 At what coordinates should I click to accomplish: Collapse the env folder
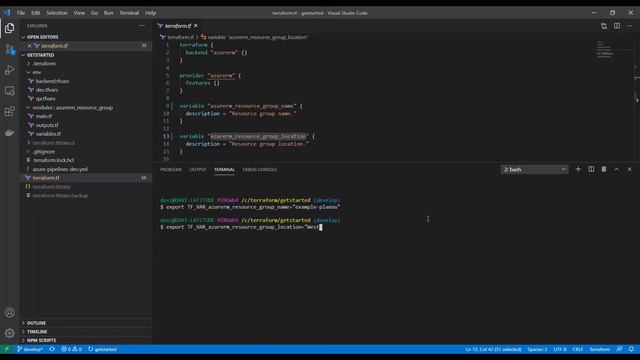point(36,72)
